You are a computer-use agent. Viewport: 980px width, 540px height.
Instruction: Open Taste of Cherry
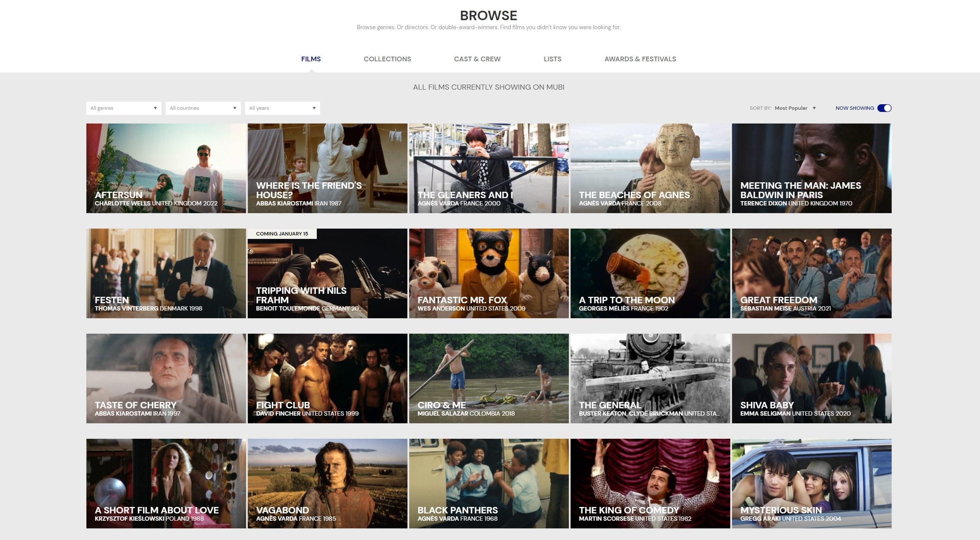[x=166, y=378]
